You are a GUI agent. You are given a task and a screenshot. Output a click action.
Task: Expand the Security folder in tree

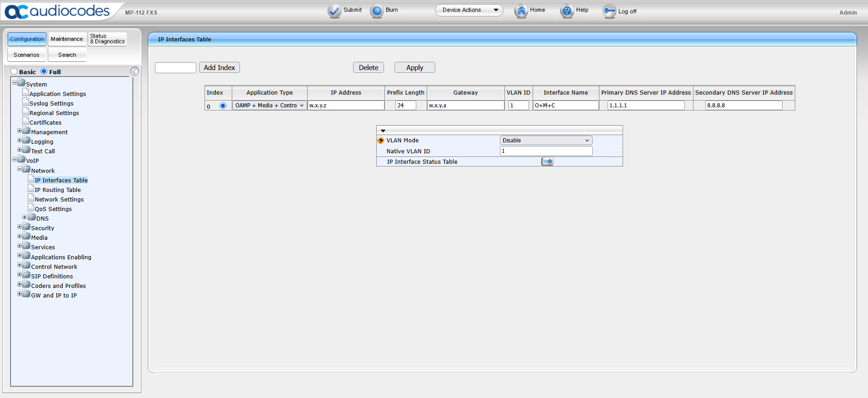[20, 227]
